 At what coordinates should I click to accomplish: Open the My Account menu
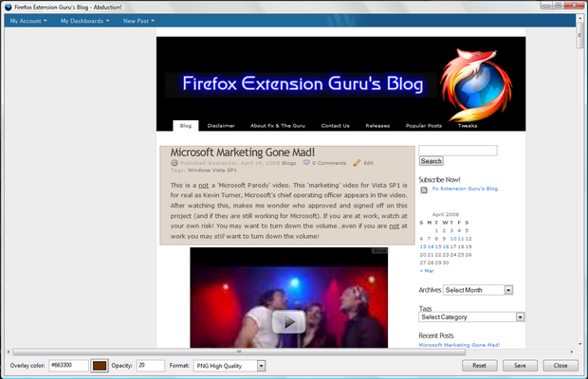[x=28, y=21]
